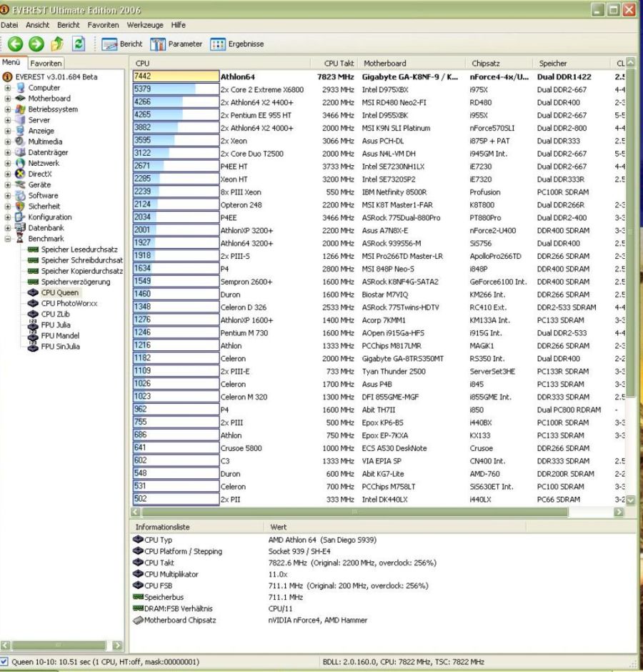This screenshot has width=643, height=672.
Task: Go back with the green left arrow
Action: 16,44
